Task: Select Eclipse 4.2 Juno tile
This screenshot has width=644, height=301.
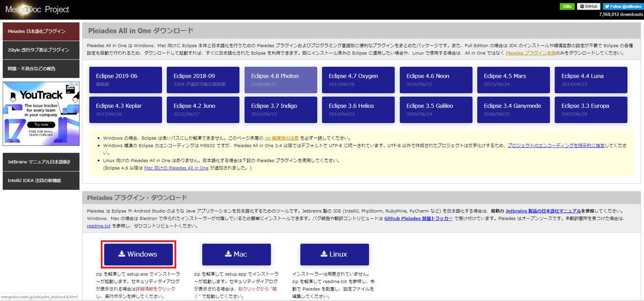Action: coord(203,110)
